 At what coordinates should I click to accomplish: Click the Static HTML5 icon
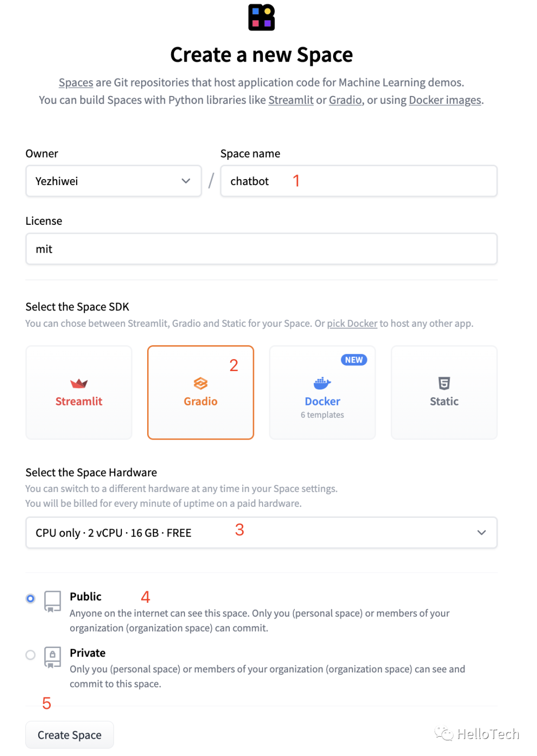click(444, 383)
